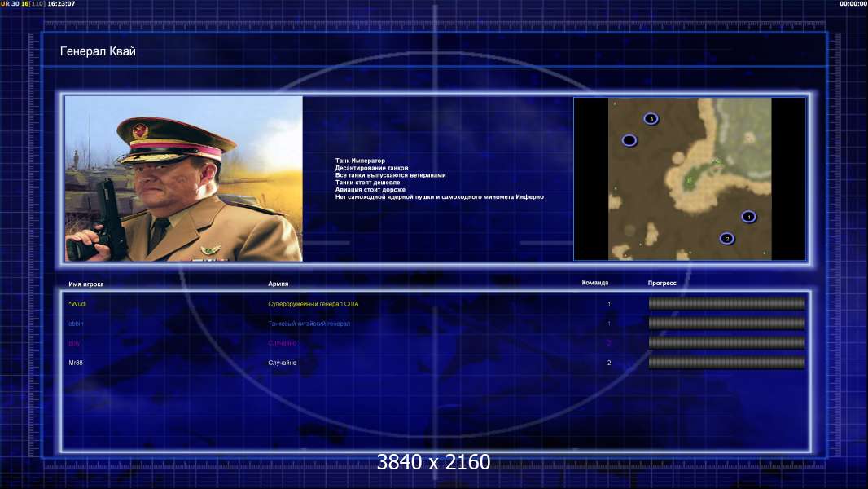Screen dimensions: 868x489
Task: Click the 'Танк Император' trait line
Action: point(360,161)
